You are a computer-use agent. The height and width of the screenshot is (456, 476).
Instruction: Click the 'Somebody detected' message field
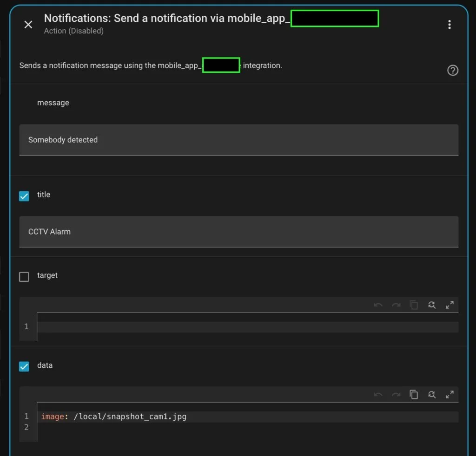(238, 140)
